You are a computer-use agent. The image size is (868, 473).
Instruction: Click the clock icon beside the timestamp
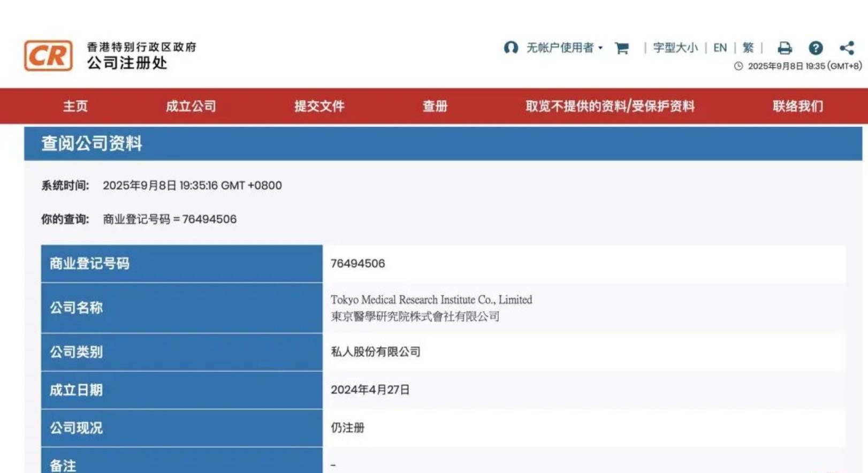738,66
